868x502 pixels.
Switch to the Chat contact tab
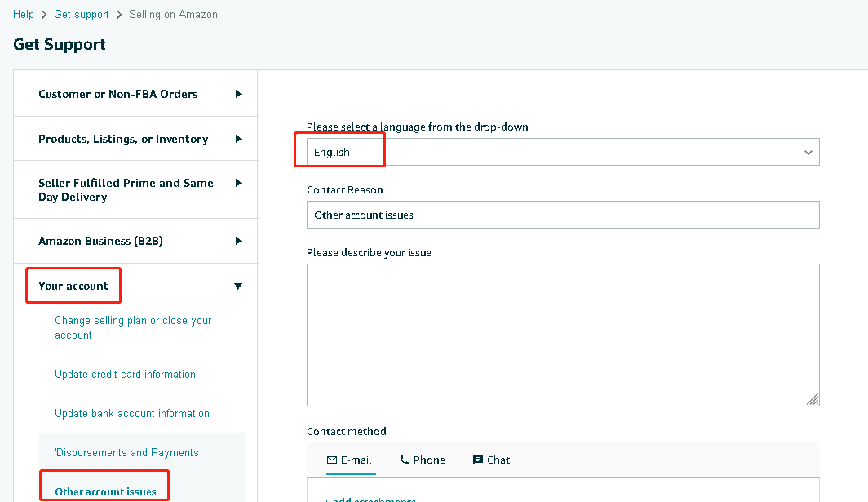coord(491,460)
